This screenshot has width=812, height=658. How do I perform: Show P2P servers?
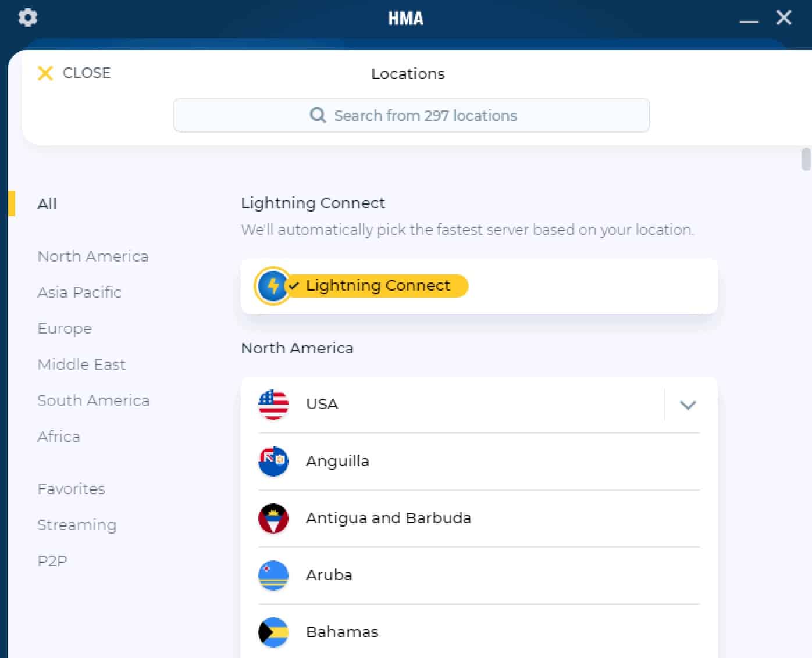tap(52, 561)
